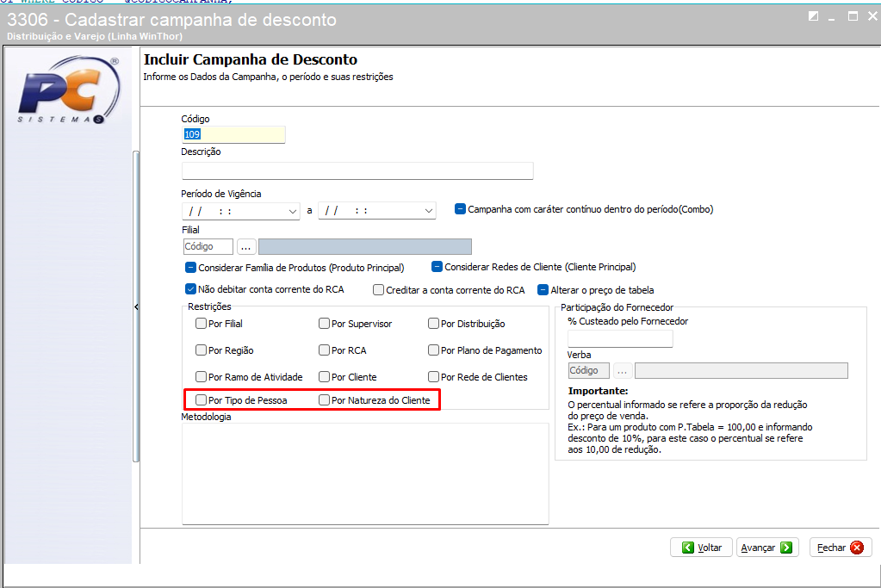This screenshot has height=588, width=881.
Task: Check the Por Filial restriction
Action: click(201, 324)
